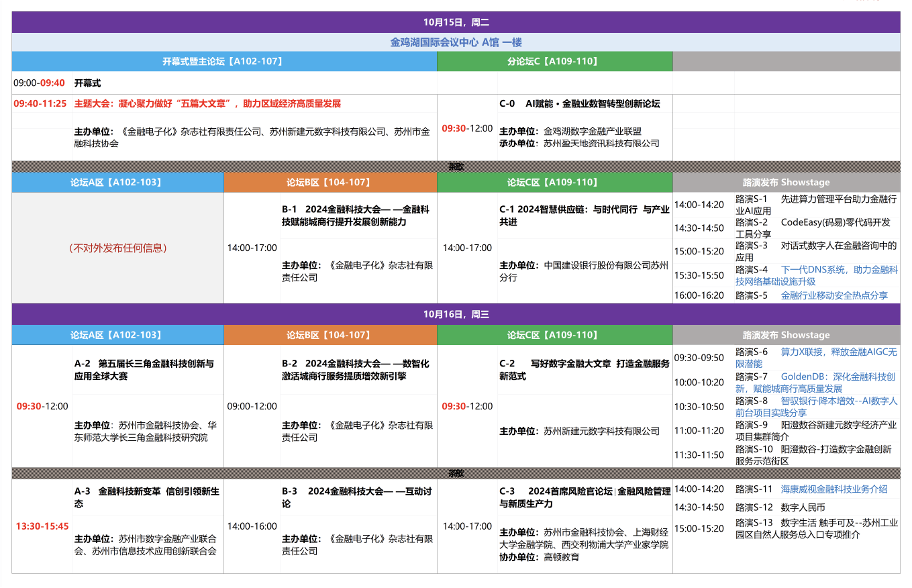
Task: Open the 下一代DNS系统 roadshow S-4 link
Action: tap(839, 270)
